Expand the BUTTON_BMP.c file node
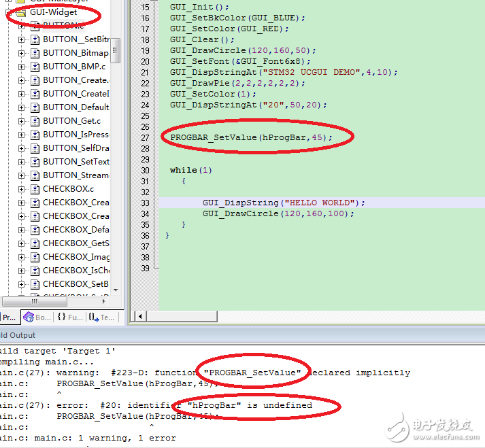This screenshot has width=485, height=448. pos(21,67)
